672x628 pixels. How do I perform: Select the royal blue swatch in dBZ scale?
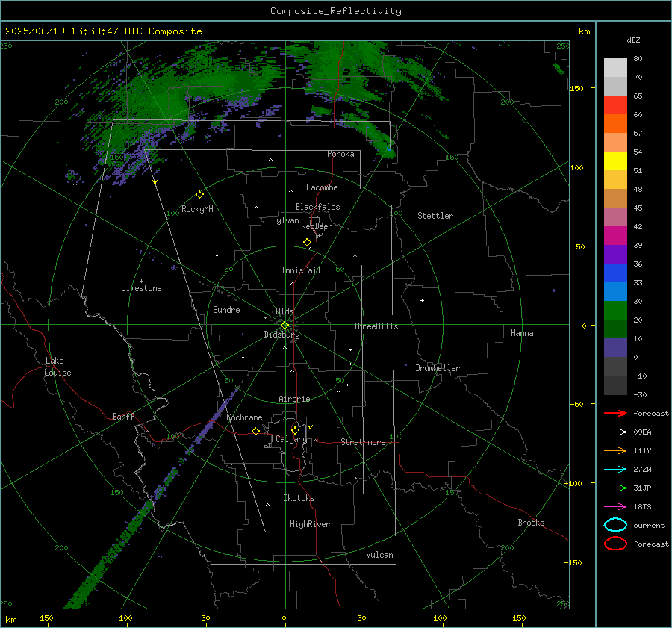point(615,273)
